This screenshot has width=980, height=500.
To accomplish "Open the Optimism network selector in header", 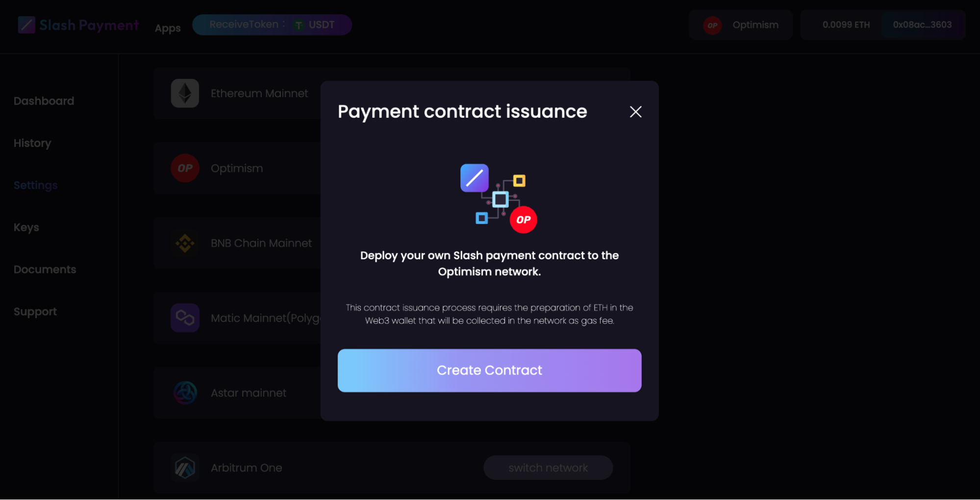I will (740, 25).
